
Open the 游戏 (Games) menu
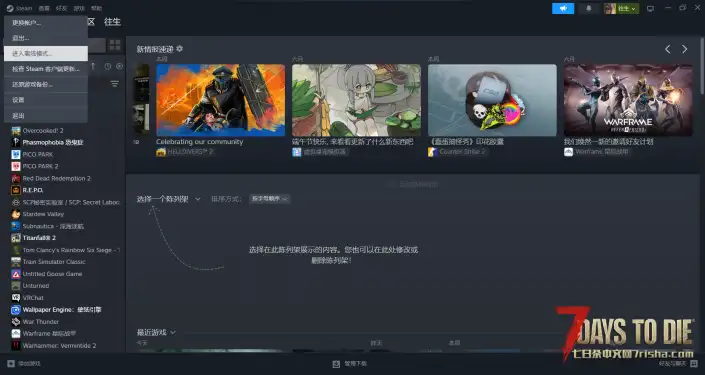(79, 8)
